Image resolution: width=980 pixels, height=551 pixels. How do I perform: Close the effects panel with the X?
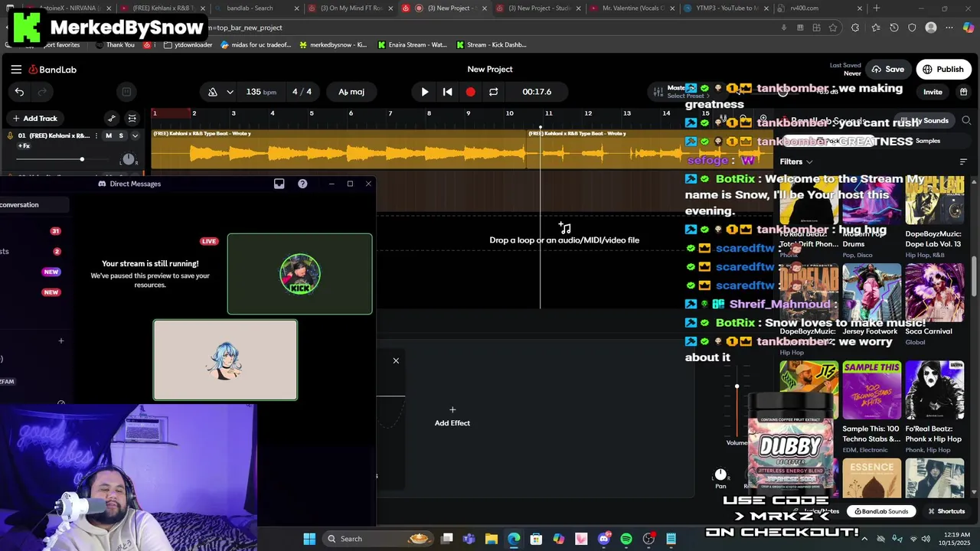tap(396, 360)
